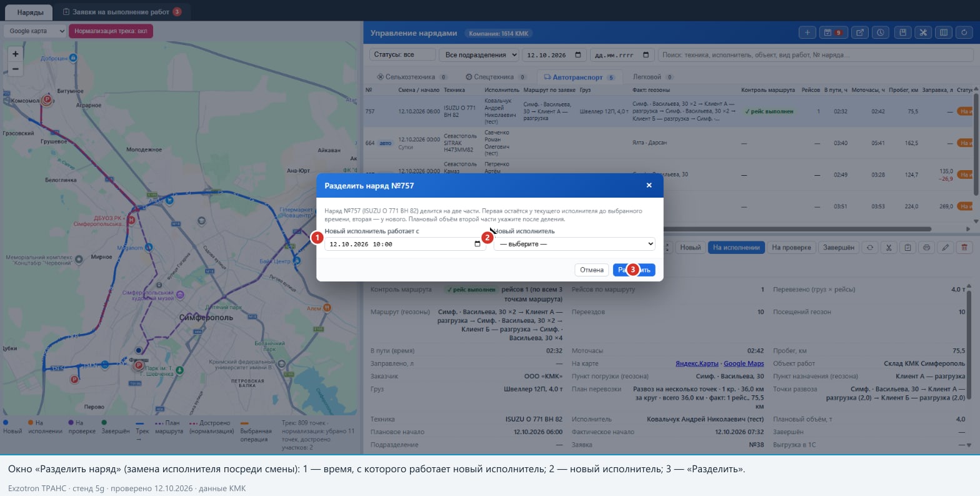Set the order status to «На проверке»
This screenshot has height=496, width=980.
(791, 248)
